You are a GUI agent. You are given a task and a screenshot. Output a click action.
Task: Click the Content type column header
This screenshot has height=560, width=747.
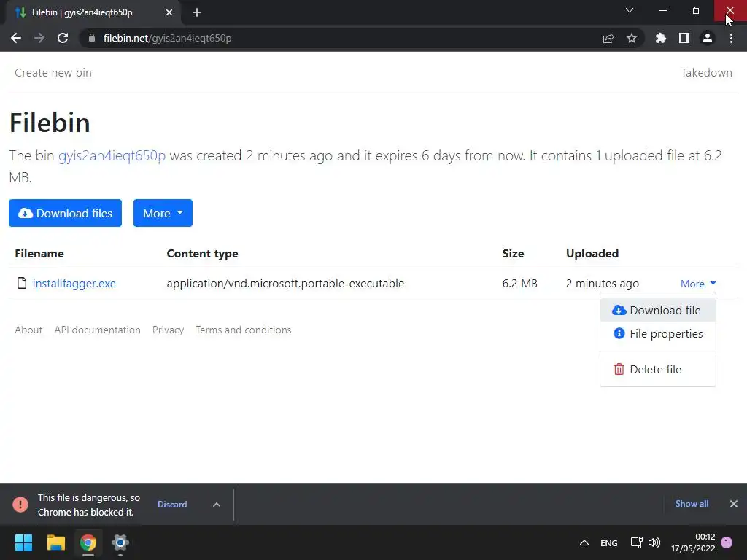click(x=203, y=253)
